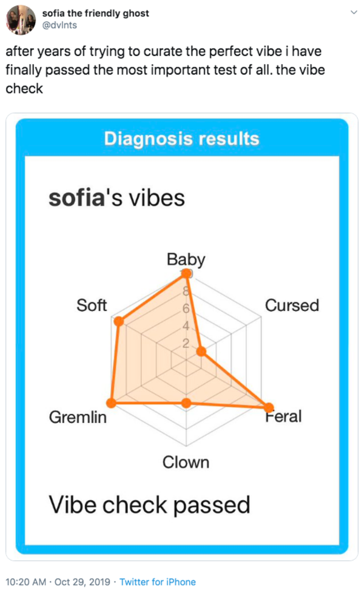Click the Twitter for iPhone link

pos(158,582)
